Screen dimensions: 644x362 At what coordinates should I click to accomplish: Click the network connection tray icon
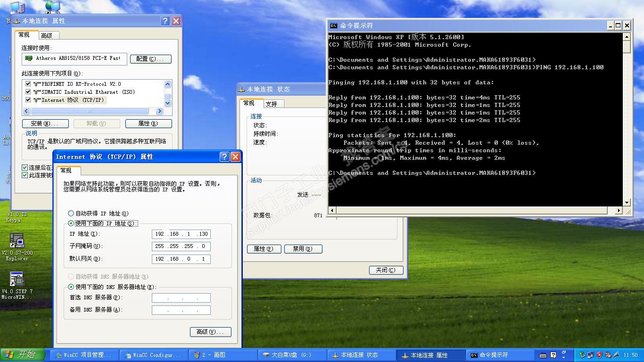[x=591, y=355]
